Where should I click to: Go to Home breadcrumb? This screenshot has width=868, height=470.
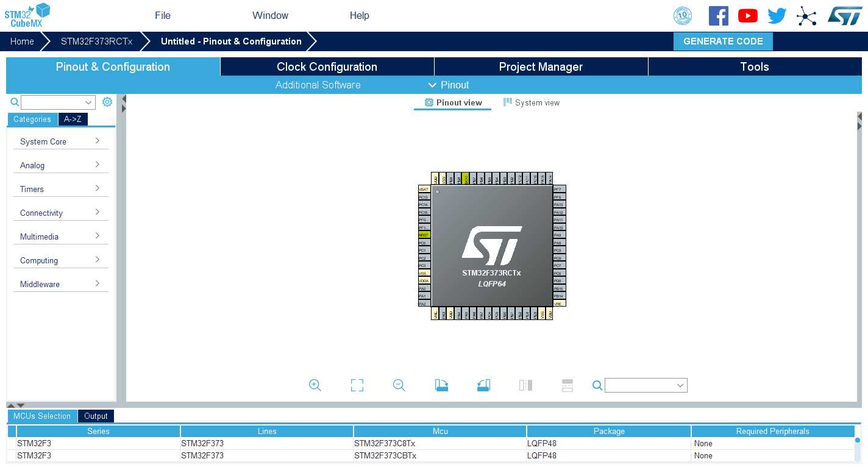click(22, 41)
